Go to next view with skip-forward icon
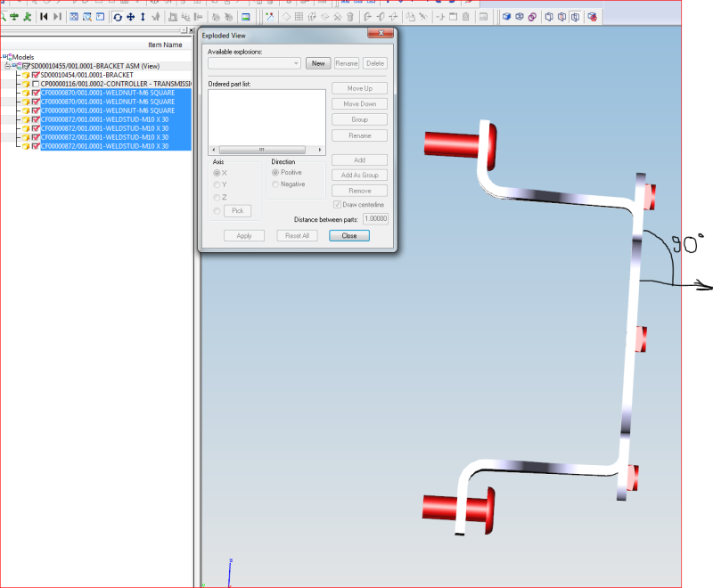This screenshot has width=713, height=588. pos(57,17)
